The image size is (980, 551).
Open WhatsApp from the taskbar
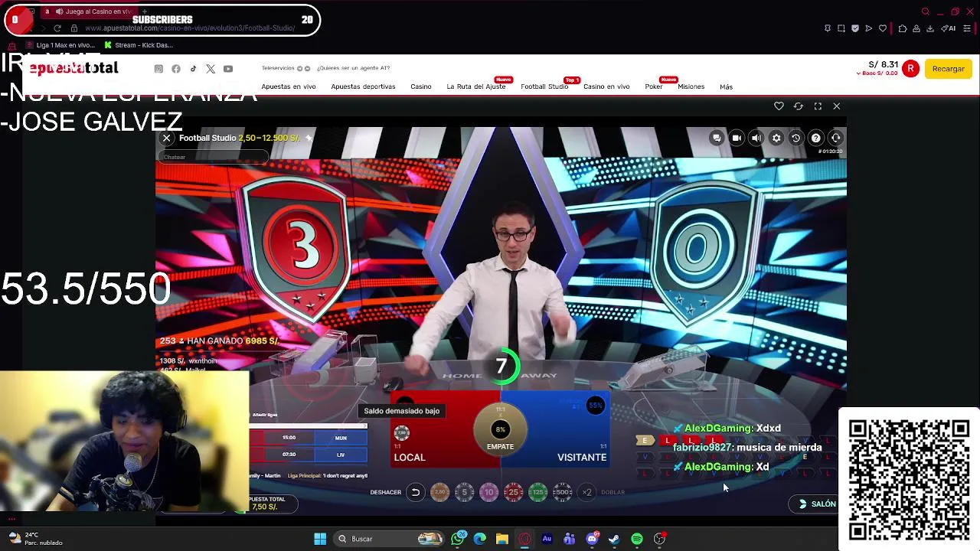[458, 539]
